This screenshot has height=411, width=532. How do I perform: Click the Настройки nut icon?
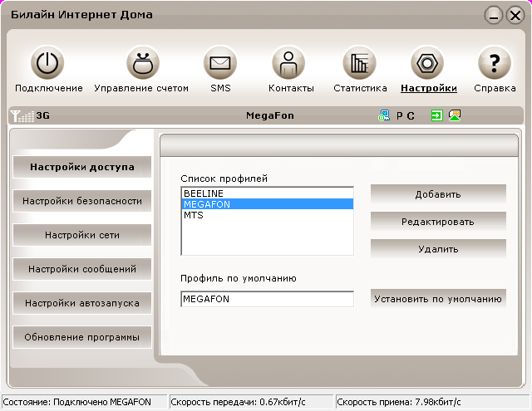[427, 63]
